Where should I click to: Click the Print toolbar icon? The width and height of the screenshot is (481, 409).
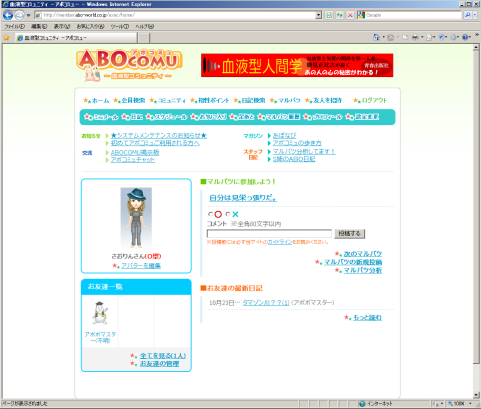pos(415,37)
